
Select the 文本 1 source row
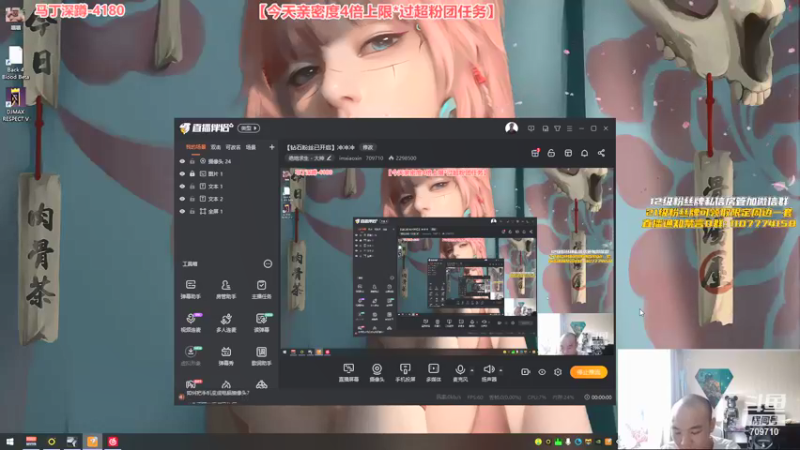click(226, 186)
